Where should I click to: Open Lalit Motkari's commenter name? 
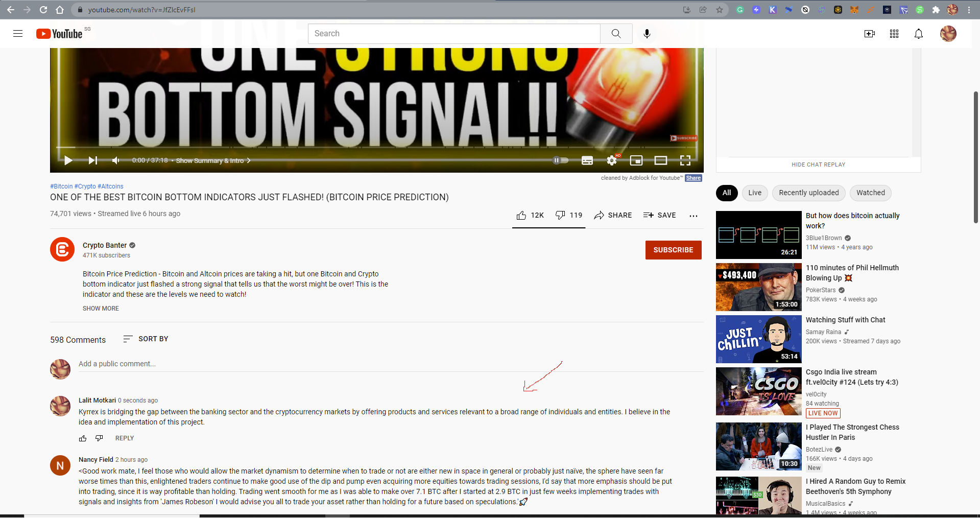(x=97, y=401)
